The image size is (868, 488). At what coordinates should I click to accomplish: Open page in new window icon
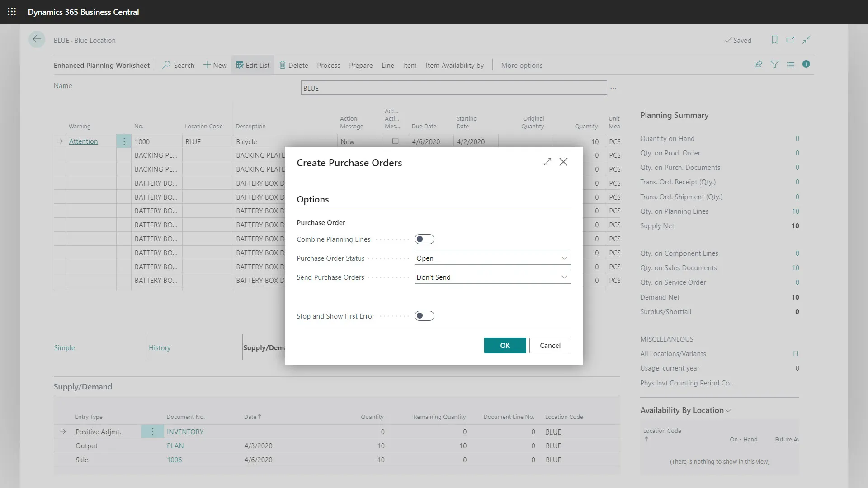point(790,40)
